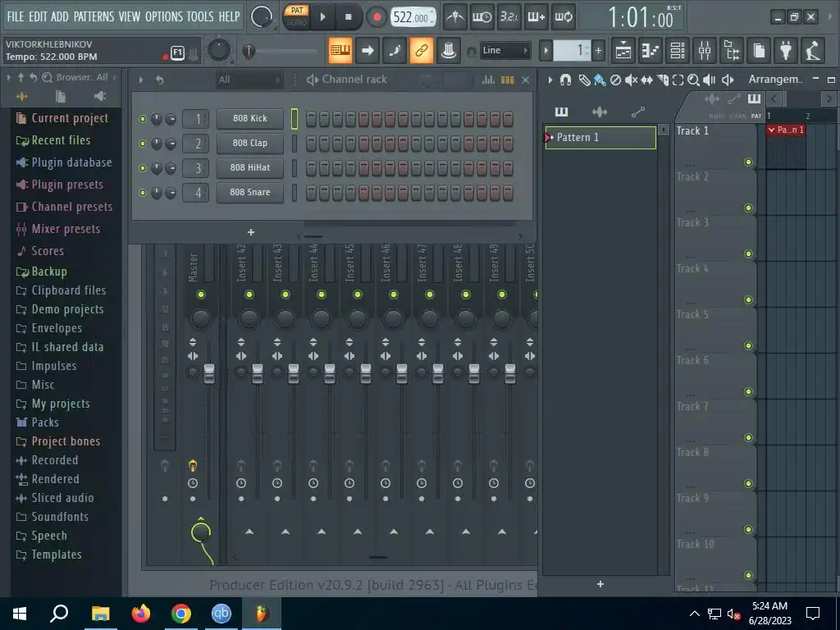Arm the Record button
The image size is (840, 630).
377,17
